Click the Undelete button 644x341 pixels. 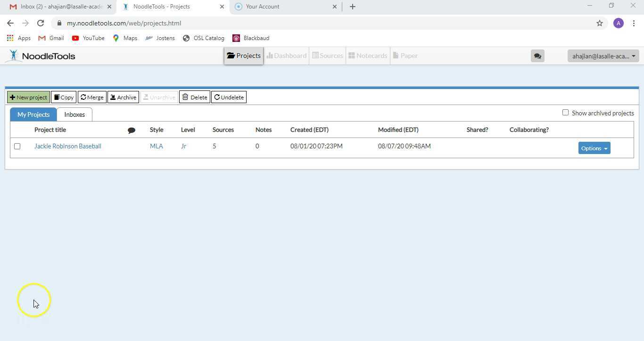[229, 97]
